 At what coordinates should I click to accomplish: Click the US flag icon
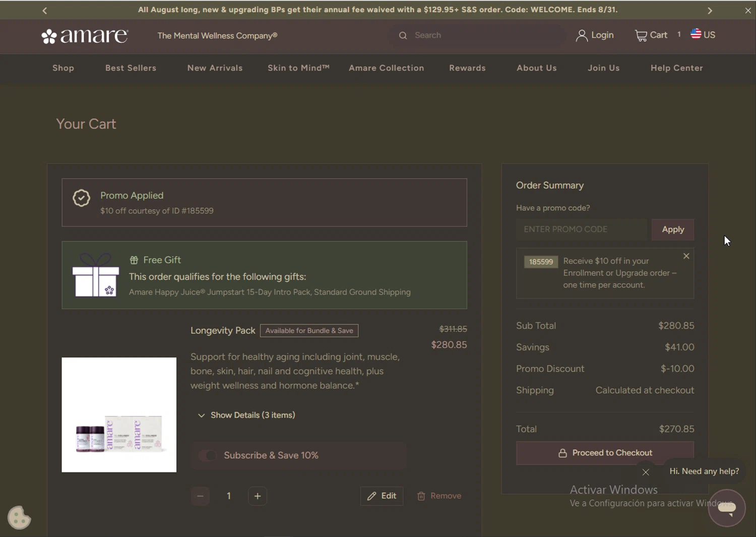(x=696, y=34)
